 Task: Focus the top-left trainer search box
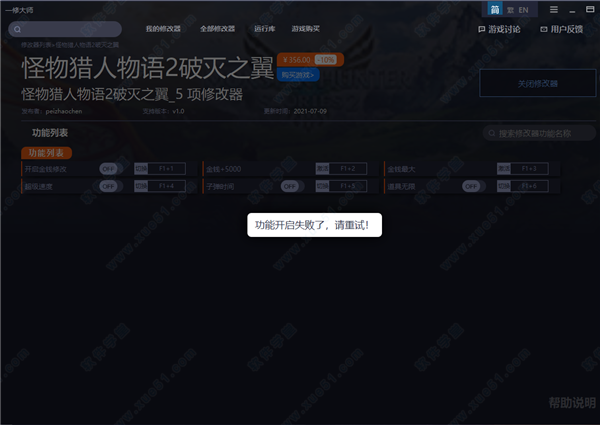click(65, 29)
